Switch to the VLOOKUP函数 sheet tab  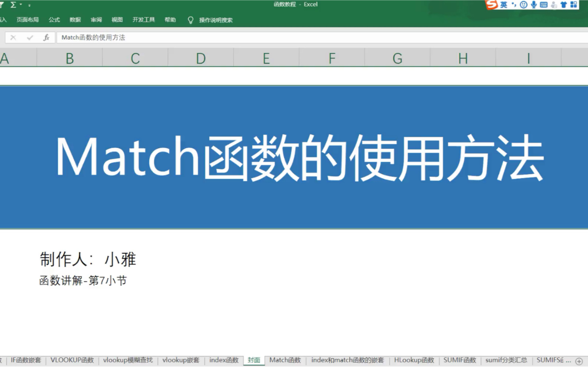coord(72,360)
